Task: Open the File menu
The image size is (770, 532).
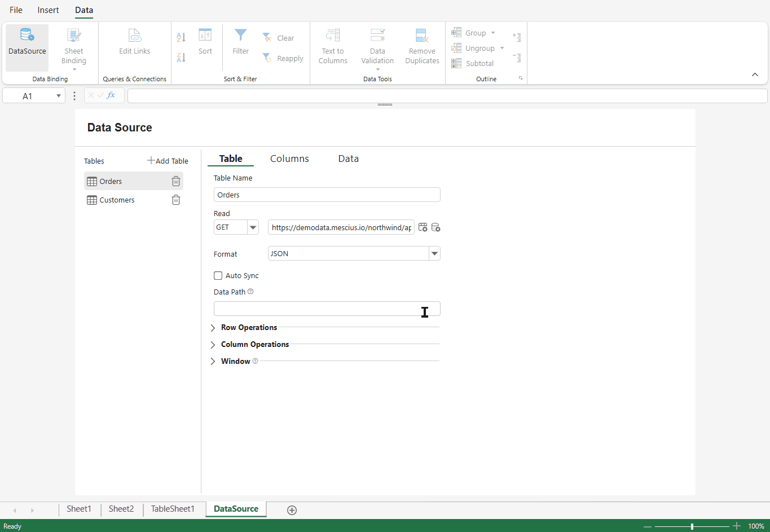Action: pos(16,10)
